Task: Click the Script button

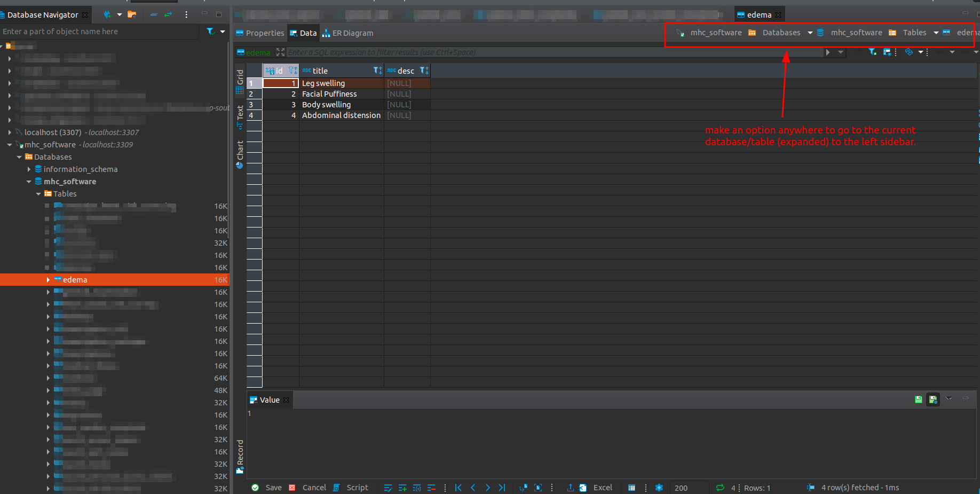Action: pyautogui.click(x=351, y=488)
